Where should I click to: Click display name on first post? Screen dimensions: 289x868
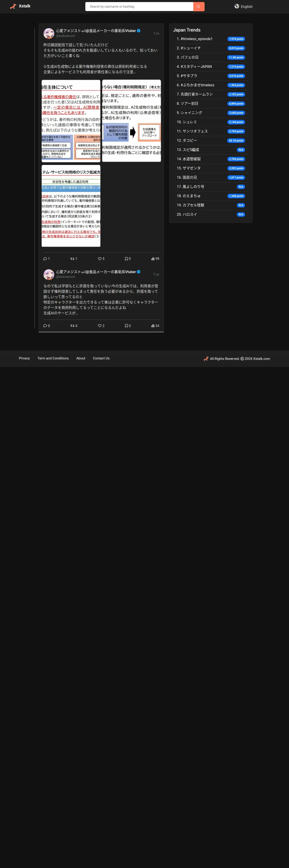(96, 31)
